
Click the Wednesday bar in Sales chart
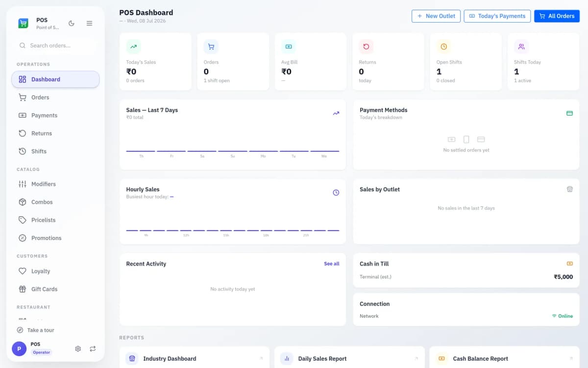pos(324,151)
